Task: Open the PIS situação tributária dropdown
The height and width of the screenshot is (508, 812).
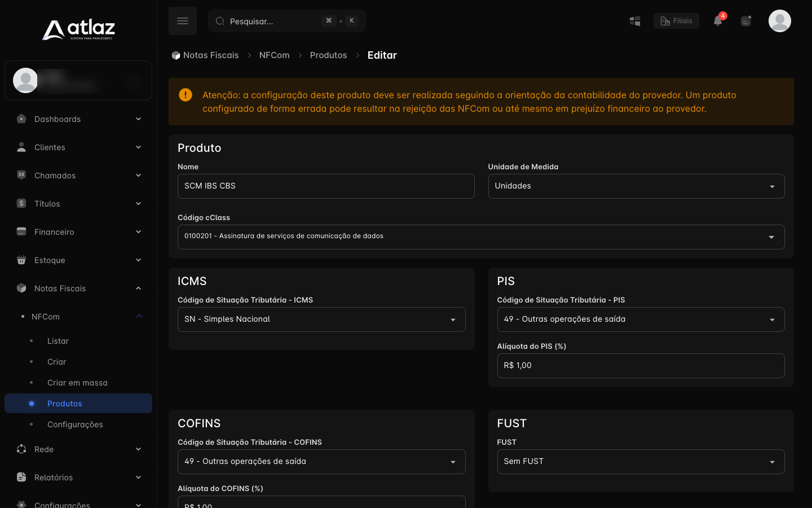Action: pyautogui.click(x=641, y=319)
